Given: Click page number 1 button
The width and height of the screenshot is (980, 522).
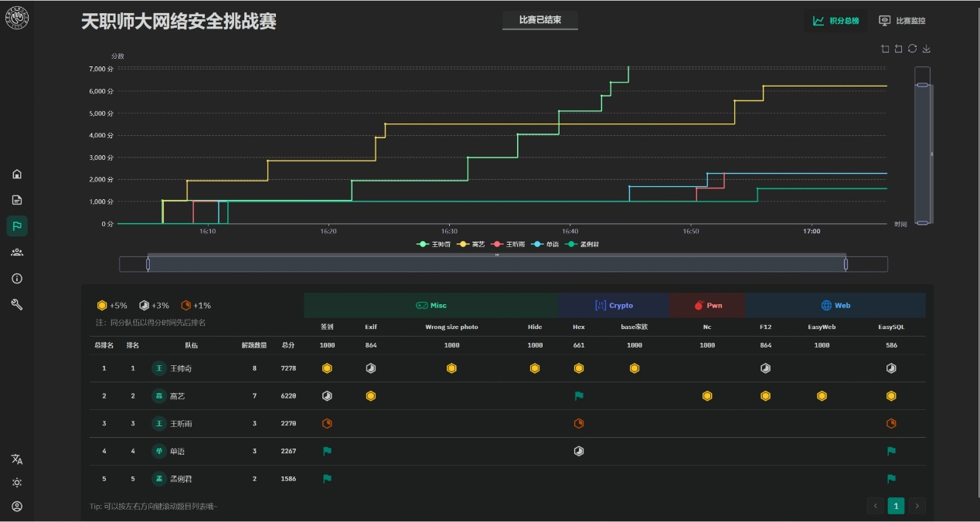Looking at the screenshot, I should [x=896, y=506].
